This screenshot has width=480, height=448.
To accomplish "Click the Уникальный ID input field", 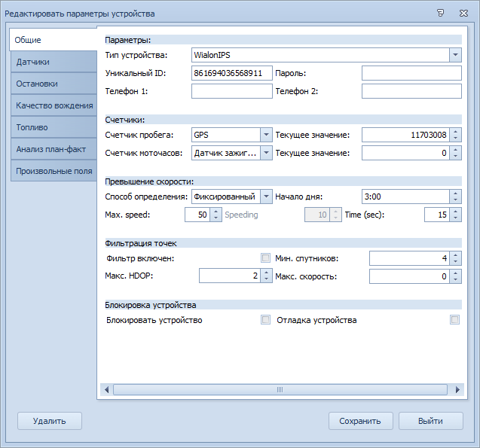I will [x=232, y=73].
